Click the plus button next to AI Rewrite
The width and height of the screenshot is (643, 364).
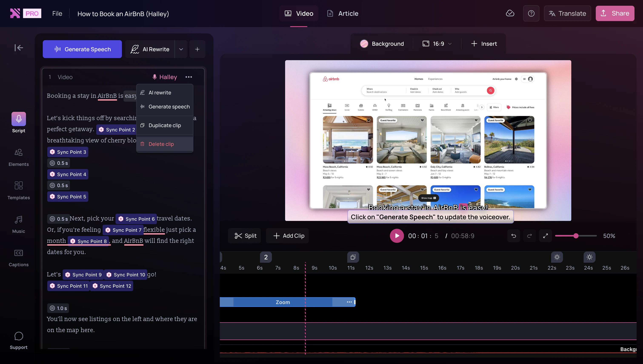197,49
